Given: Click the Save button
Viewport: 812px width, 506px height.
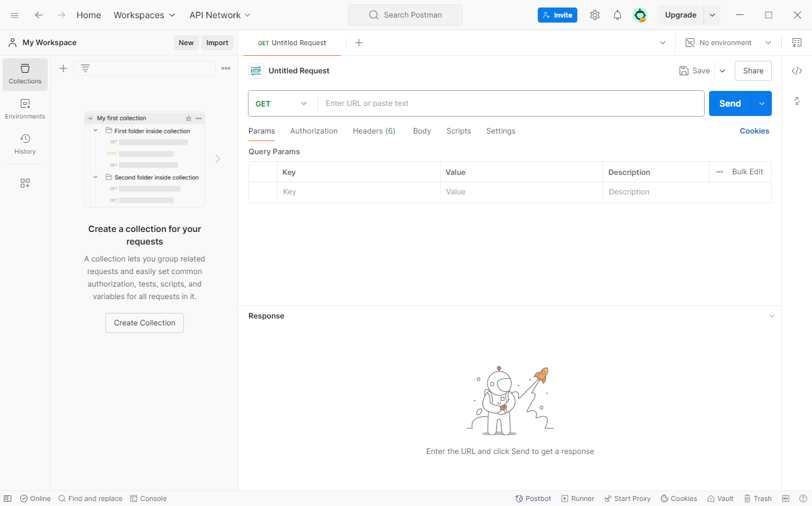Looking at the screenshot, I should [695, 71].
